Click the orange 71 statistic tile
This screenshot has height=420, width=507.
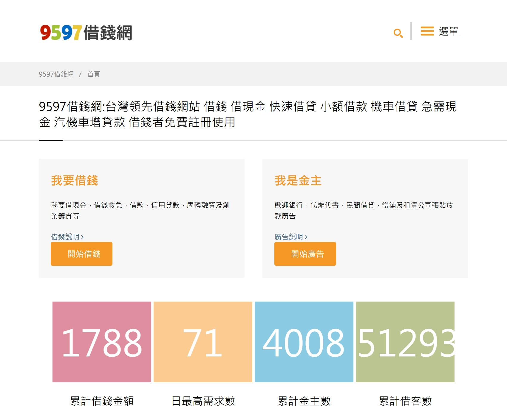click(203, 342)
